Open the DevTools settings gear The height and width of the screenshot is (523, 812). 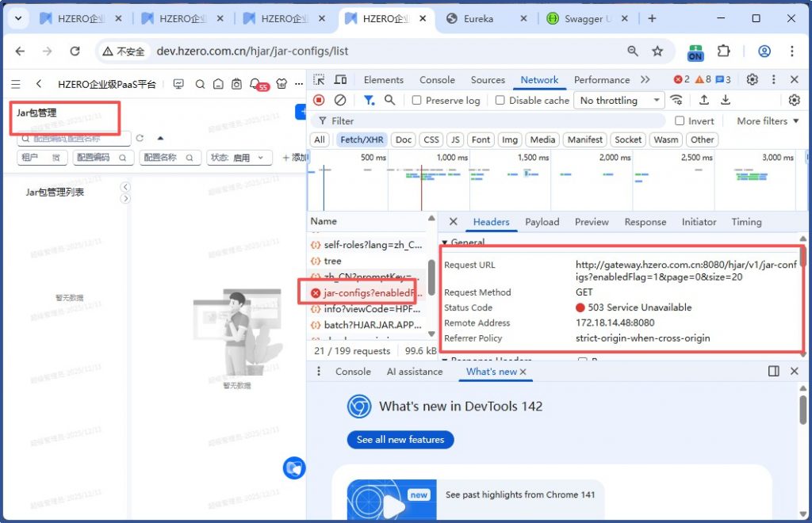pos(752,80)
